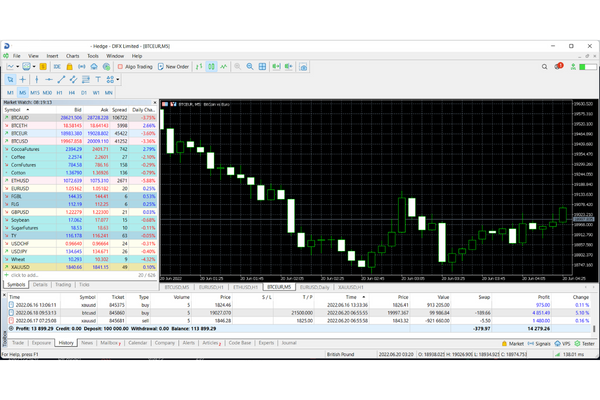
Task: Tile chart windows with the grid icon
Action: 262,67
